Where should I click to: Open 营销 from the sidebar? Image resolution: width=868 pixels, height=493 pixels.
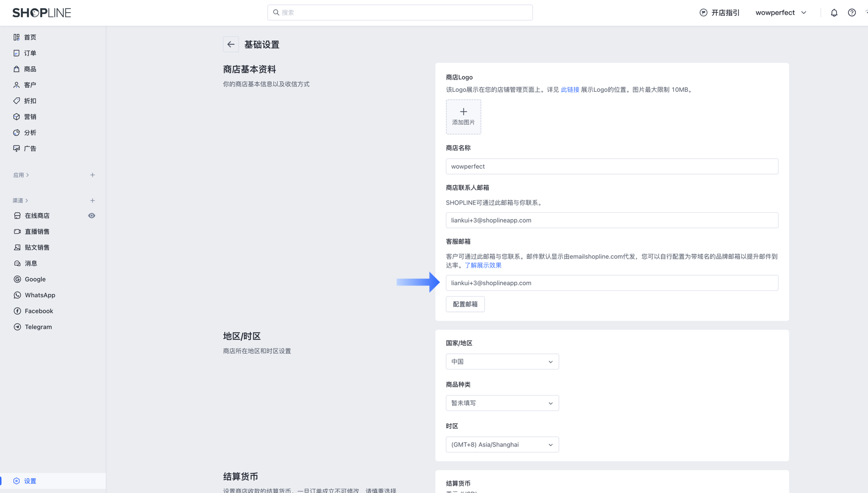pyautogui.click(x=30, y=117)
